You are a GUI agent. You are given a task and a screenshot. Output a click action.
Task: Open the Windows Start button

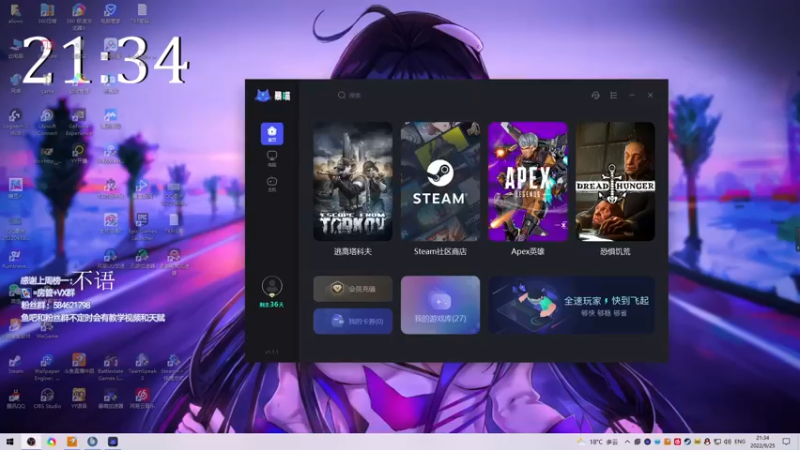click(x=9, y=442)
